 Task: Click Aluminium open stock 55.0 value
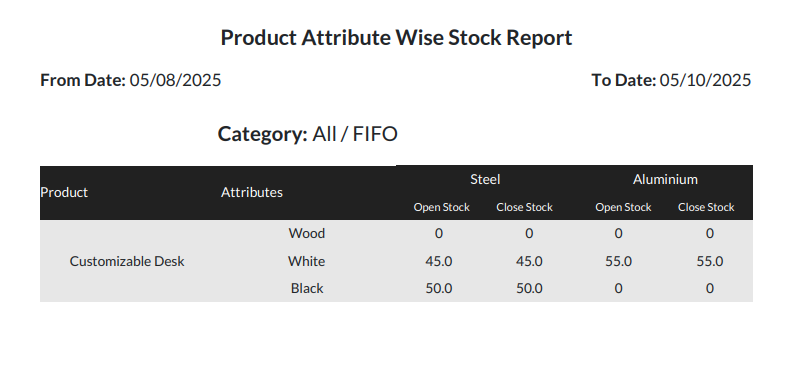tap(619, 261)
